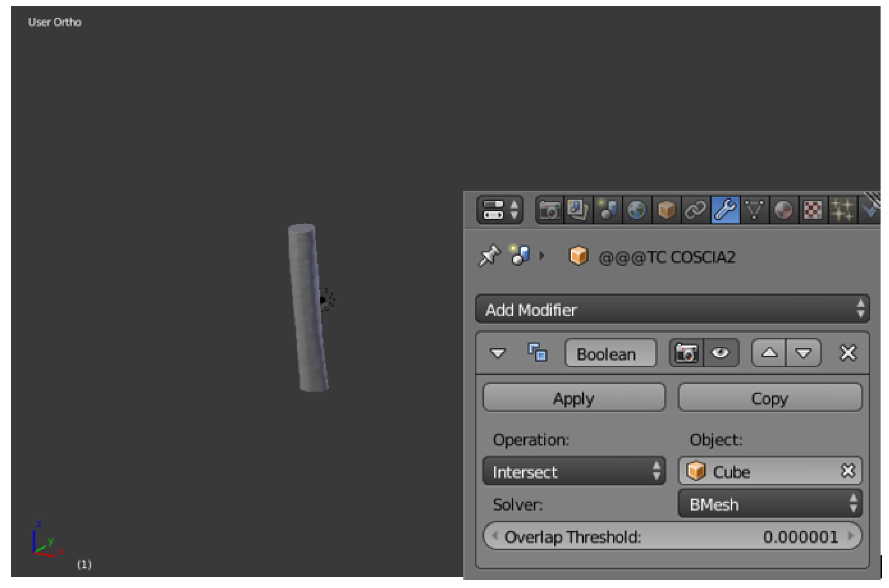The width and height of the screenshot is (889, 588).
Task: Open the Object properties cube tab
Action: click(666, 210)
